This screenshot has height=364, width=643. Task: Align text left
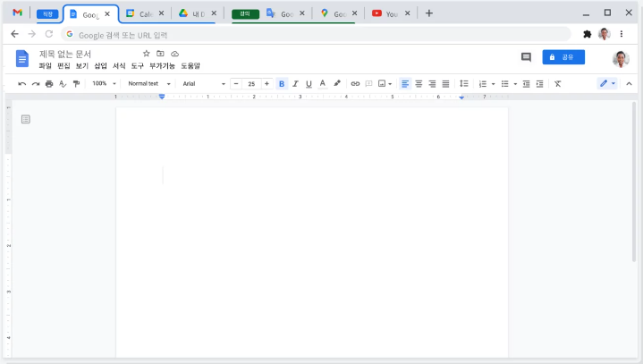tap(405, 84)
